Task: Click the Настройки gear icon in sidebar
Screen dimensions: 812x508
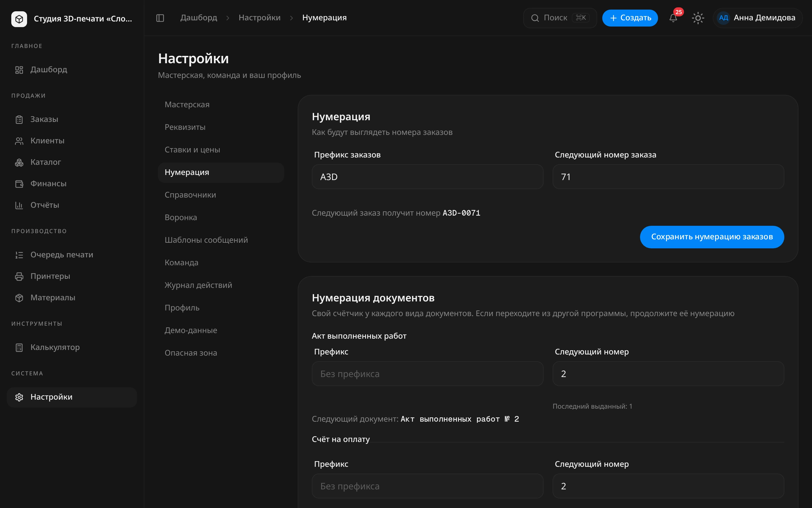Action: tap(19, 397)
